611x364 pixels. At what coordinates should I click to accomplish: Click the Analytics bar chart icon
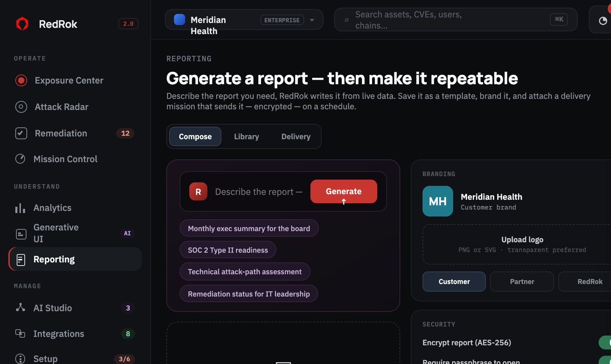point(20,208)
